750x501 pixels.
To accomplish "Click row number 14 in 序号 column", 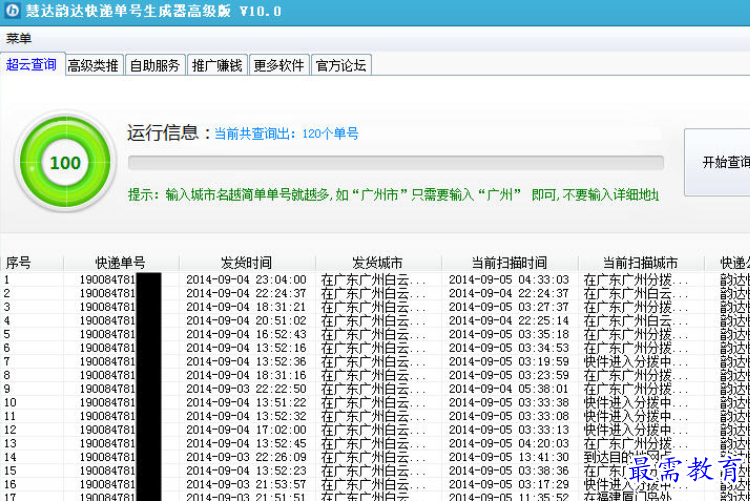I will pos(10,457).
